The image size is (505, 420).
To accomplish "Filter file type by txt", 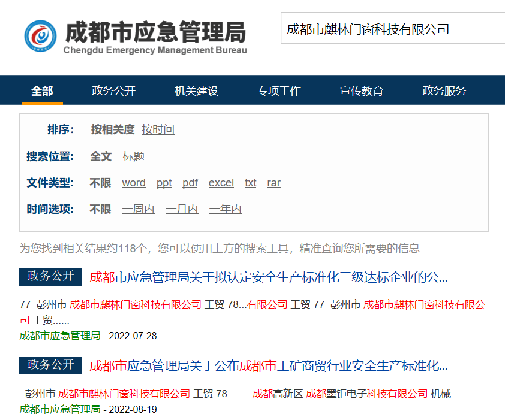I will (250, 183).
